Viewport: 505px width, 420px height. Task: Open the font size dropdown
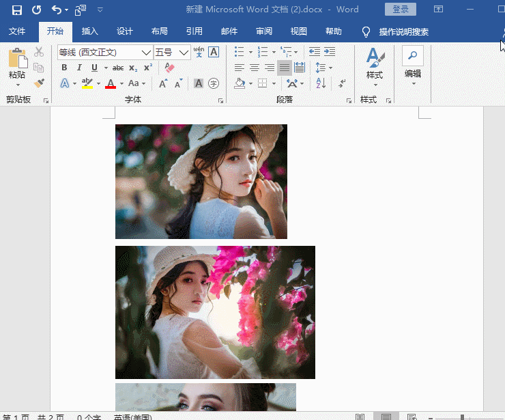point(184,53)
